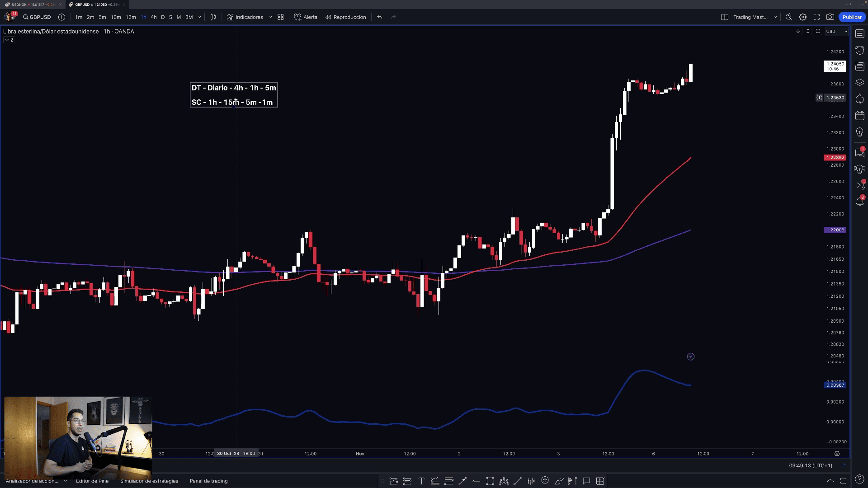Open the alerts clock panel icon

point(860,50)
